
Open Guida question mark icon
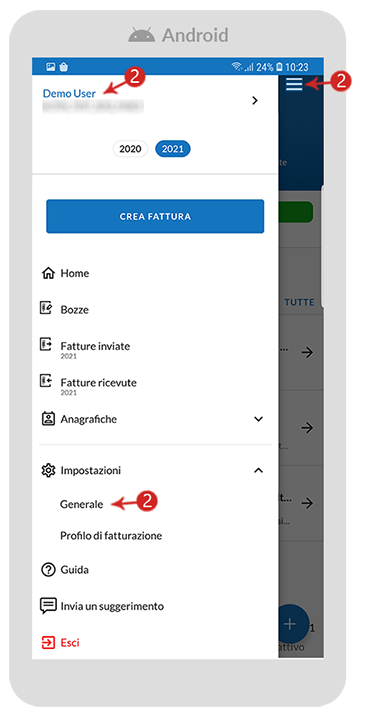[48, 570]
